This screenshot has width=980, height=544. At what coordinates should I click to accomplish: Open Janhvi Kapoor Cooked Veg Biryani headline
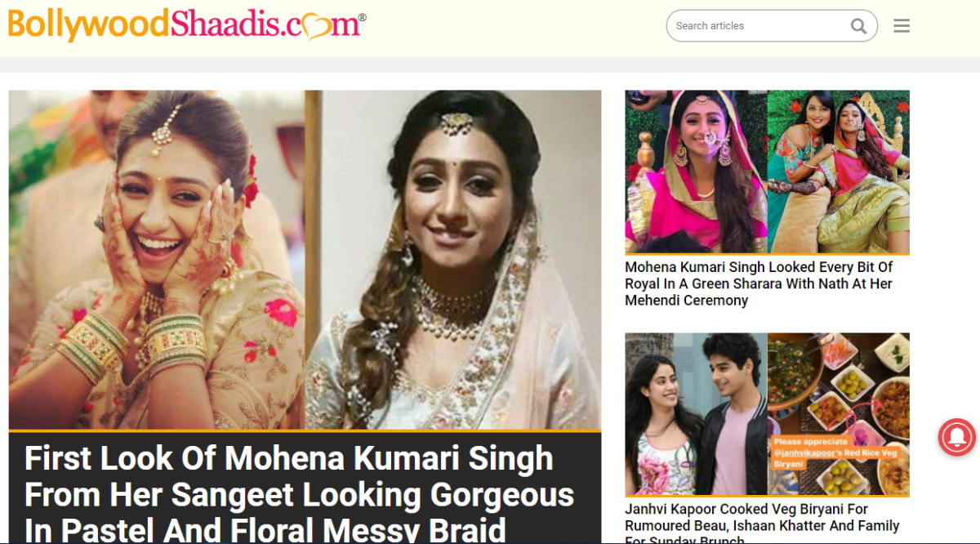pos(762,523)
